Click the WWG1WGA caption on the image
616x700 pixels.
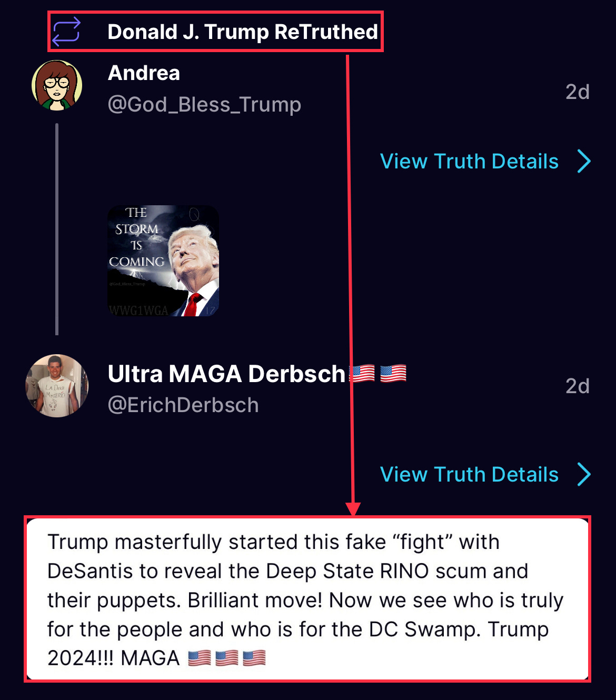[x=138, y=311]
